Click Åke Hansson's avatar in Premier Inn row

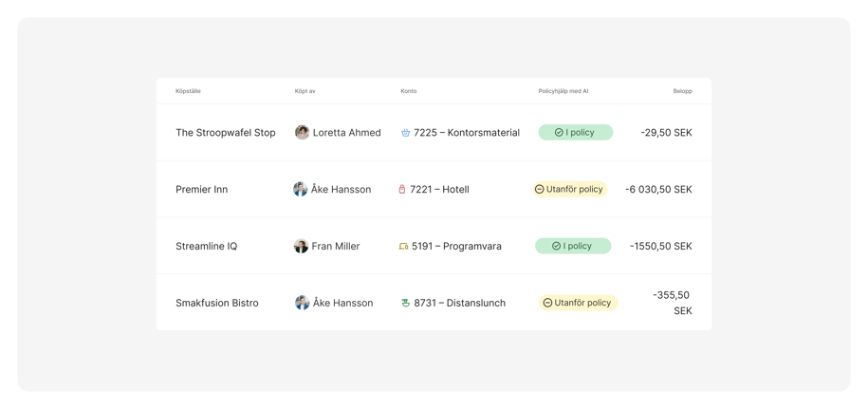coord(300,190)
